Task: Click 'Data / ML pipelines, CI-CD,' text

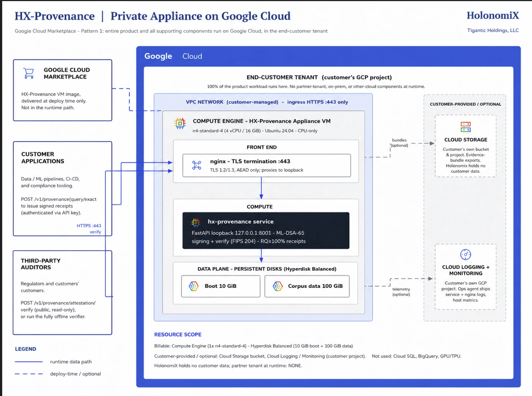Action: [50, 179]
